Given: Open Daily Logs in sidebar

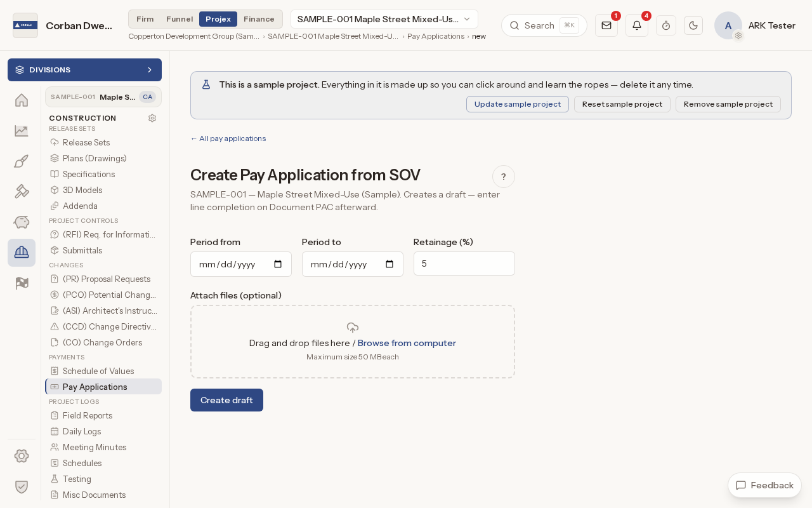Looking at the screenshot, I should coord(103,431).
